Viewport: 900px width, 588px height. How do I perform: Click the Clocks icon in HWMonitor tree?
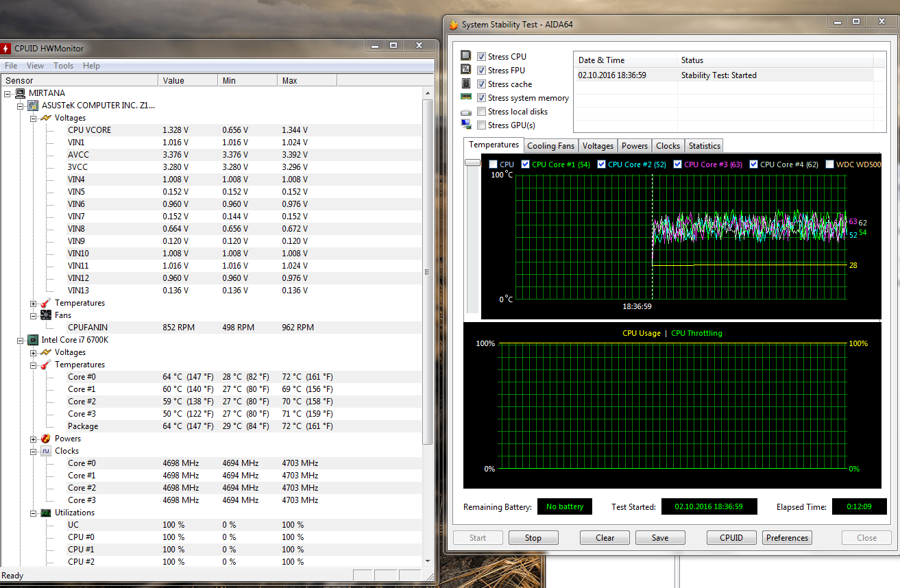46,451
